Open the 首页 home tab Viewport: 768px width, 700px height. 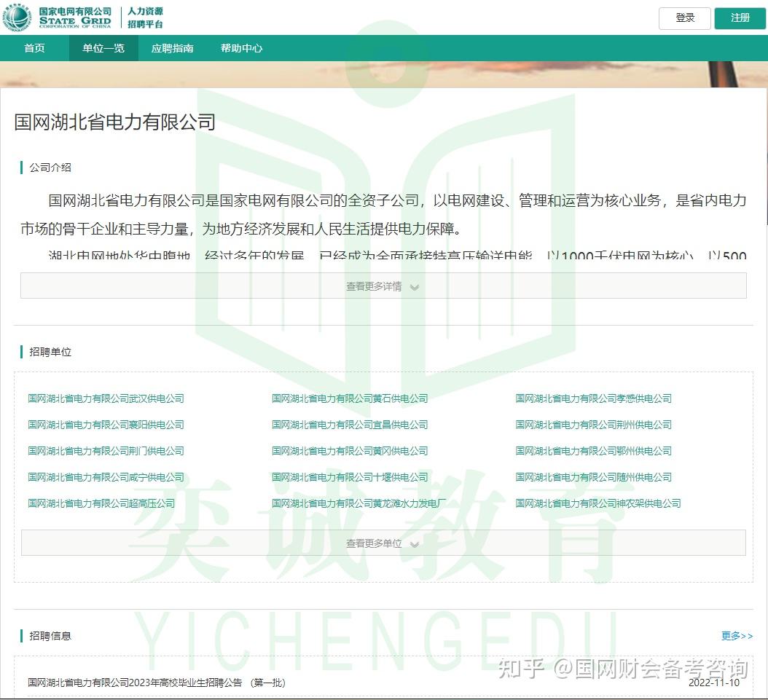(34, 48)
